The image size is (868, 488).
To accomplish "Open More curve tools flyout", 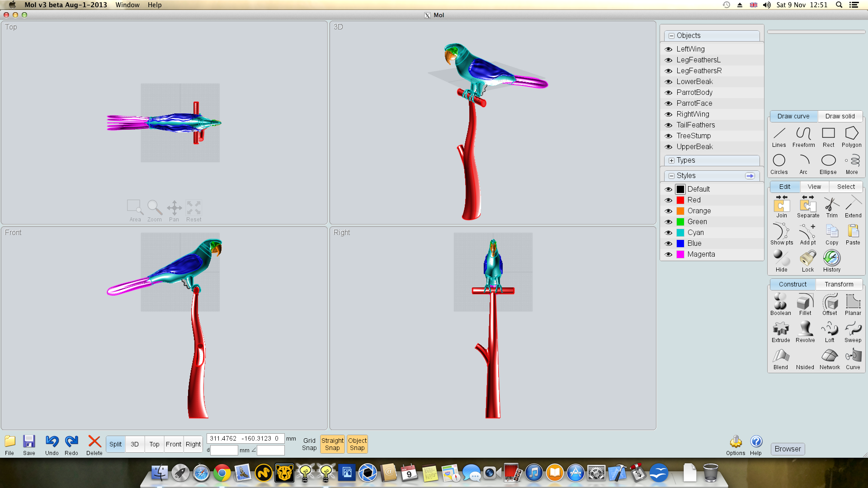I will pyautogui.click(x=852, y=164).
